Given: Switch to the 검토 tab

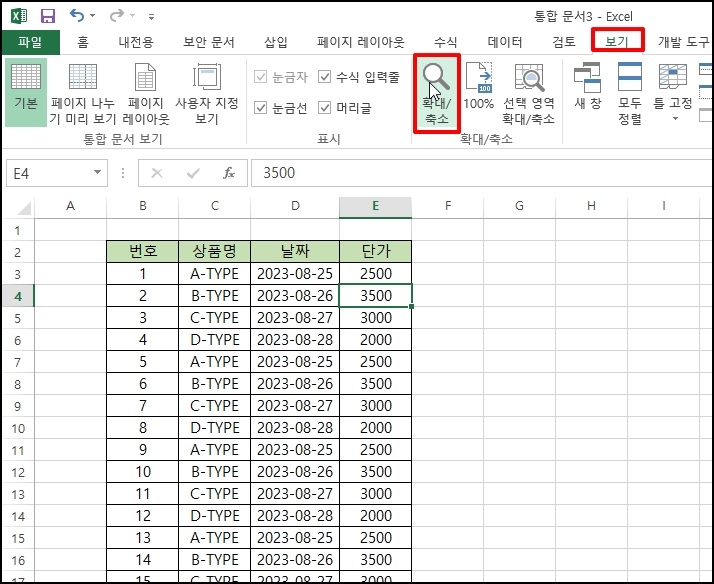Looking at the screenshot, I should click(x=564, y=42).
